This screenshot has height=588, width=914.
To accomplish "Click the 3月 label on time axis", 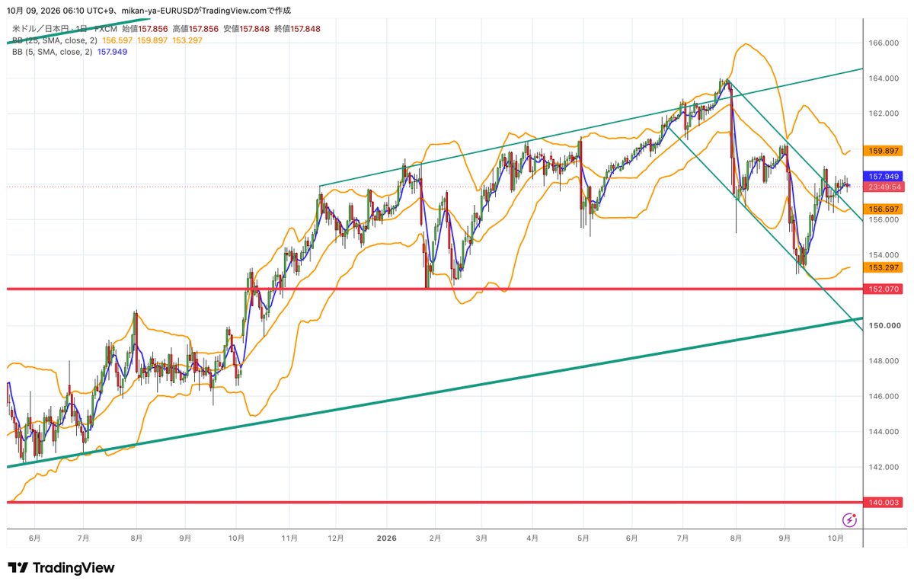I will (481, 538).
